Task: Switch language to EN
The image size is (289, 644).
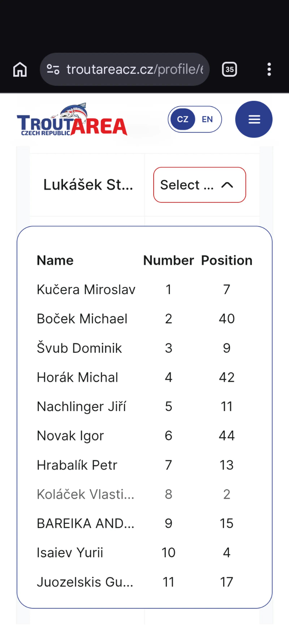Action: click(207, 119)
